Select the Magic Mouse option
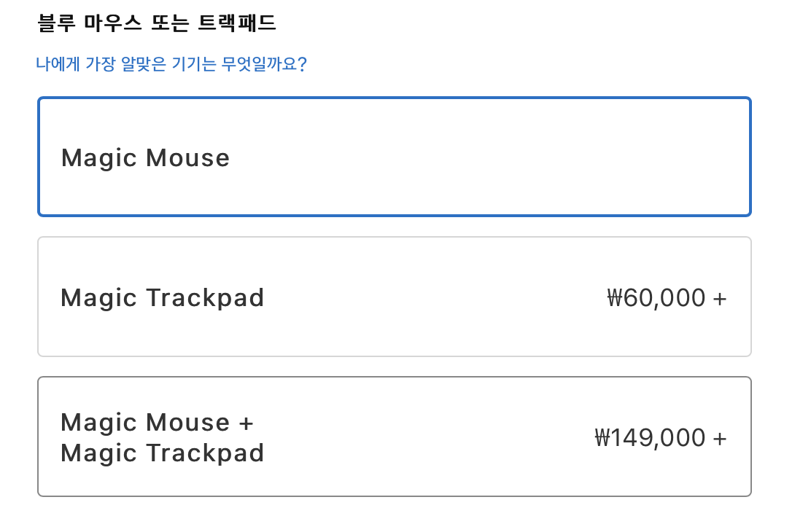Viewport: 811px width, 532px height. (394, 157)
